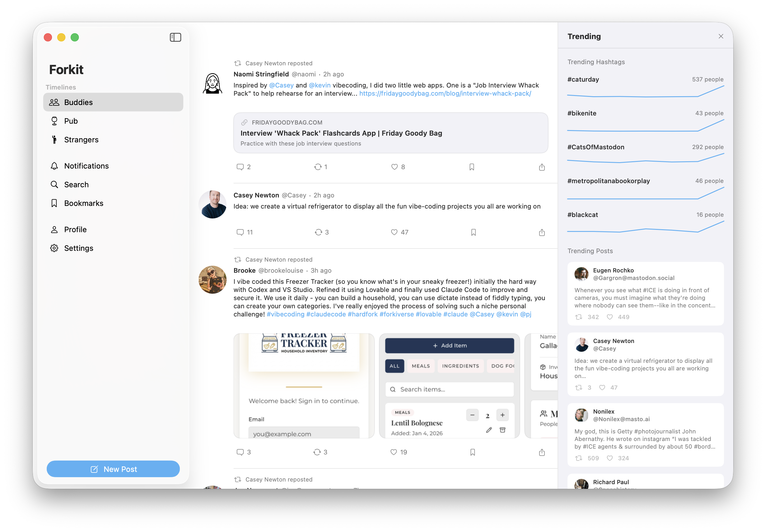Open Freezer Tracker login screenshot thumbnail
Screen dimensions: 766x532
pyautogui.click(x=304, y=386)
